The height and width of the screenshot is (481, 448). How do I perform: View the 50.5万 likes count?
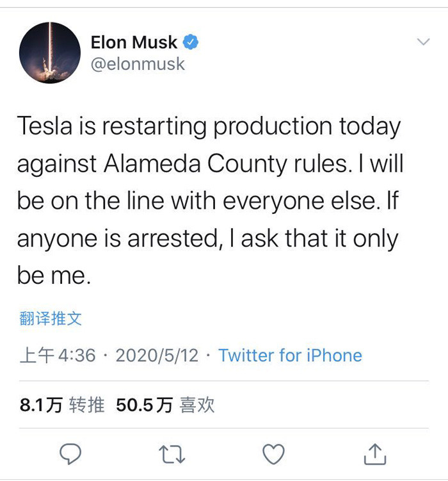145,405
